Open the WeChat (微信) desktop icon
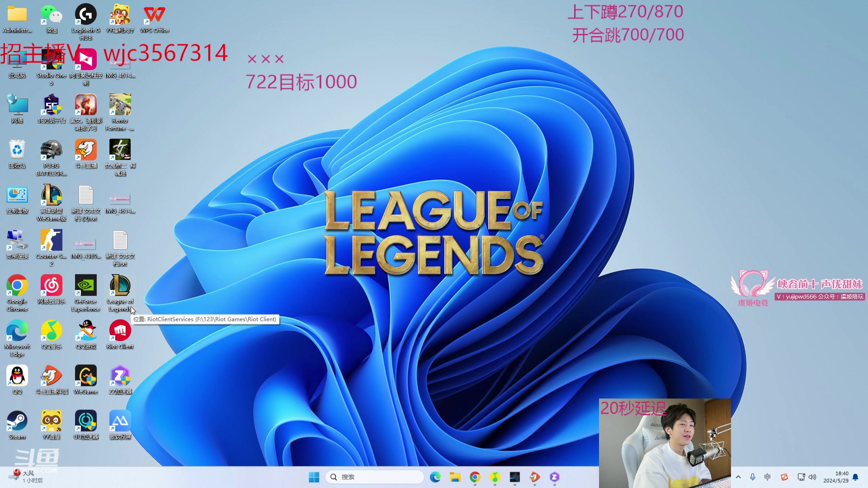Viewport: 868px width, 488px height. click(x=52, y=18)
